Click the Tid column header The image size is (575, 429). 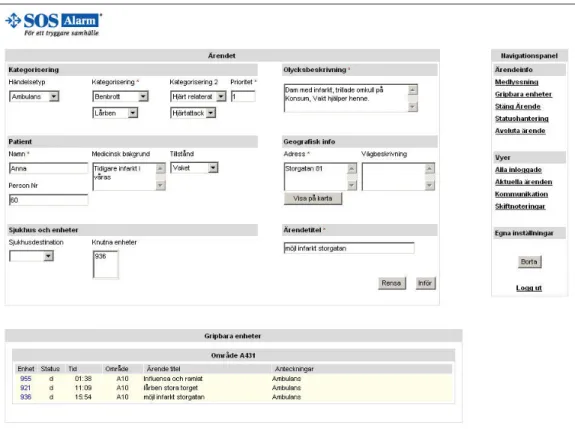pos(73,368)
